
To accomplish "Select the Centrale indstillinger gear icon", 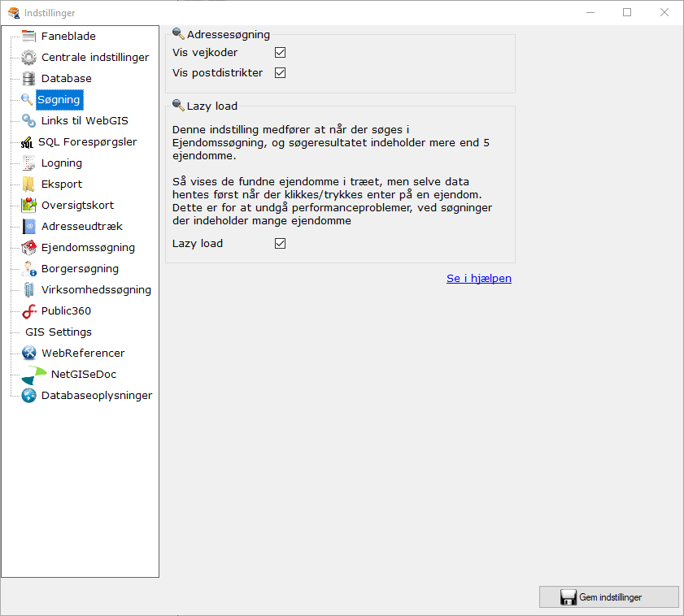I will [x=27, y=57].
